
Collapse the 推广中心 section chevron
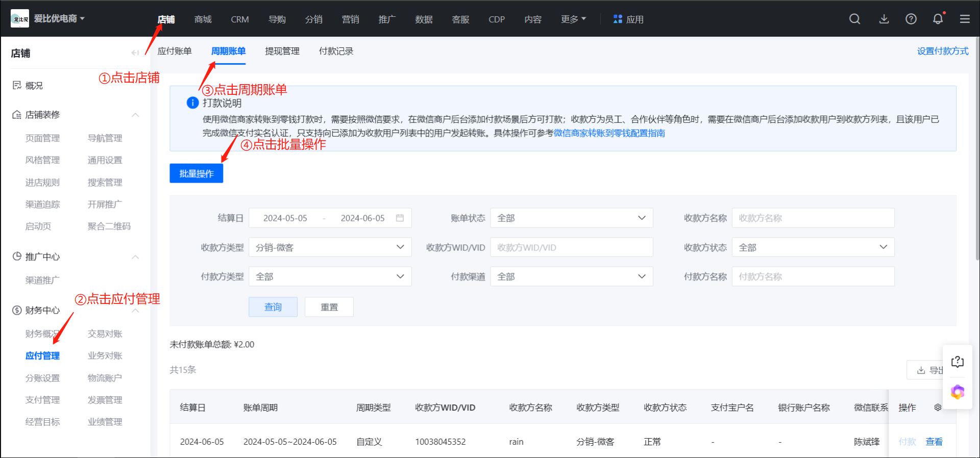point(135,257)
